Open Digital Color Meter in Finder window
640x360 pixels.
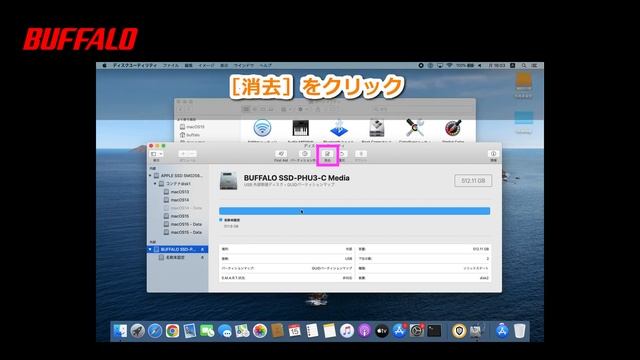[x=453, y=129]
